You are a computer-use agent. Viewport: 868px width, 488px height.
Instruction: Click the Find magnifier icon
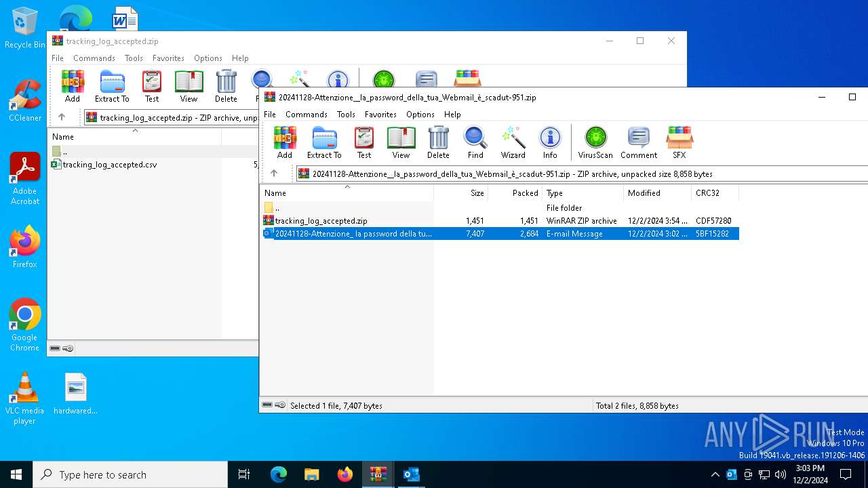(x=475, y=142)
